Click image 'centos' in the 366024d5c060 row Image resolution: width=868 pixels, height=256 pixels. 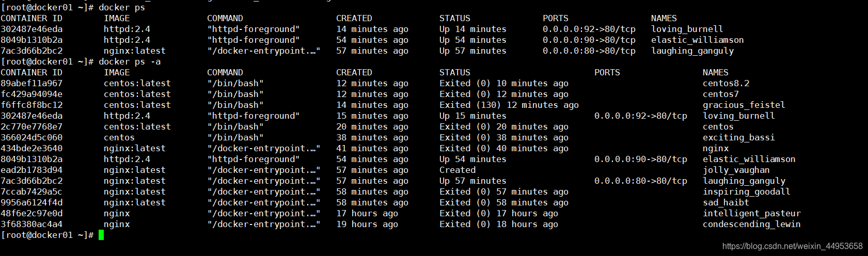coord(119,137)
